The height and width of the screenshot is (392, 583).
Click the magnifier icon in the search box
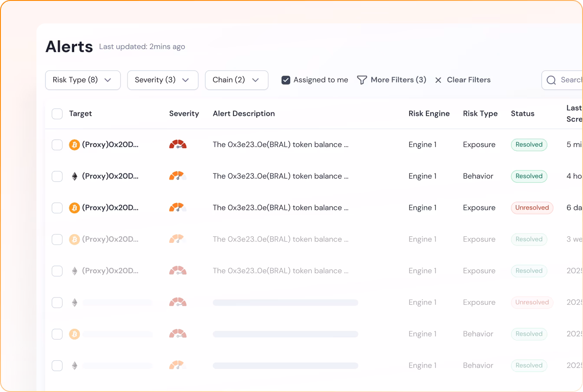[x=551, y=80]
